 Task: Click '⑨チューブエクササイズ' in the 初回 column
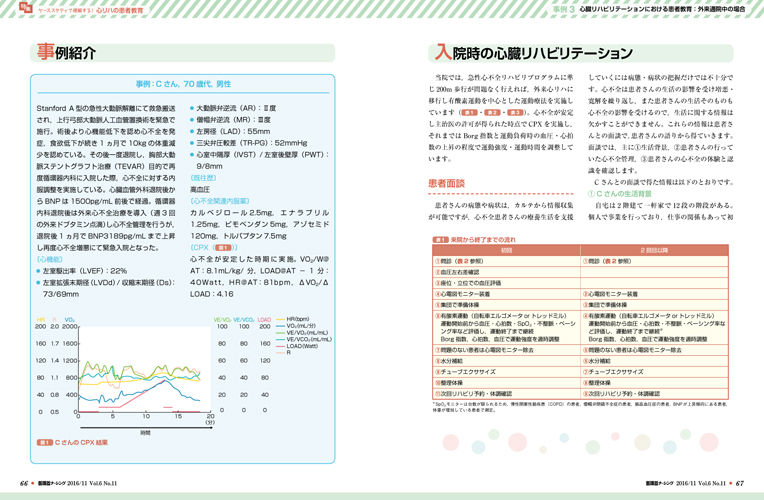(465, 372)
